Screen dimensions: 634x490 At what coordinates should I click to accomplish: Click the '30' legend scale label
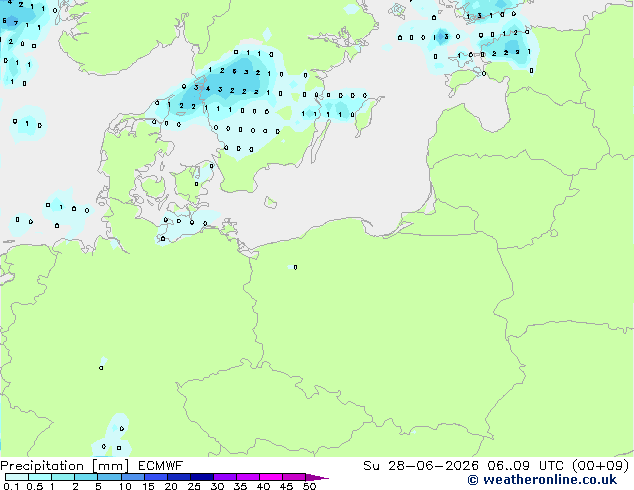(x=217, y=486)
